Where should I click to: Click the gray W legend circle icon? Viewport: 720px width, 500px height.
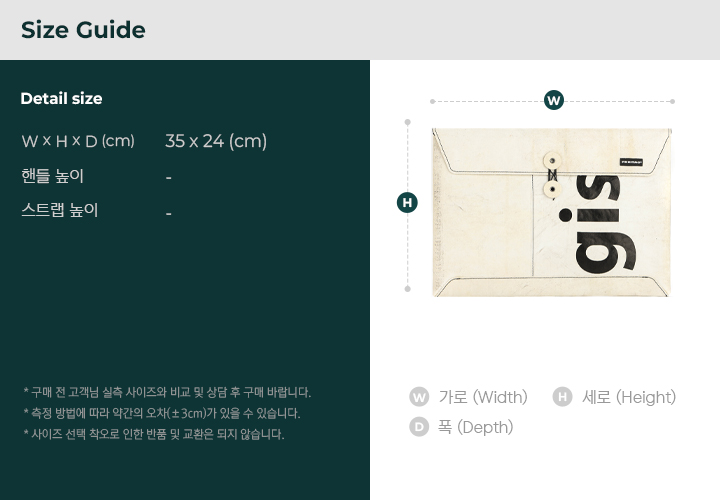point(419,397)
